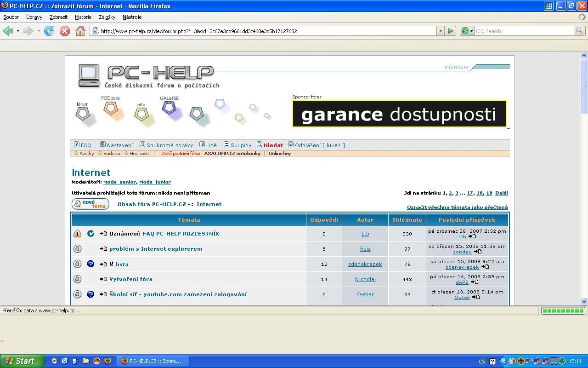Open topic 'Vytvoření fóra'
The height and width of the screenshot is (368, 588).
point(131,279)
